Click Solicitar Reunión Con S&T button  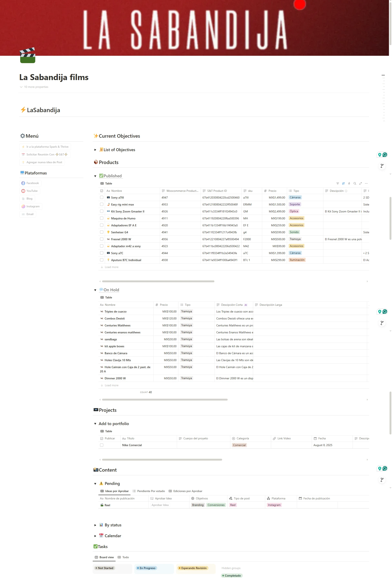pyautogui.click(x=45, y=155)
